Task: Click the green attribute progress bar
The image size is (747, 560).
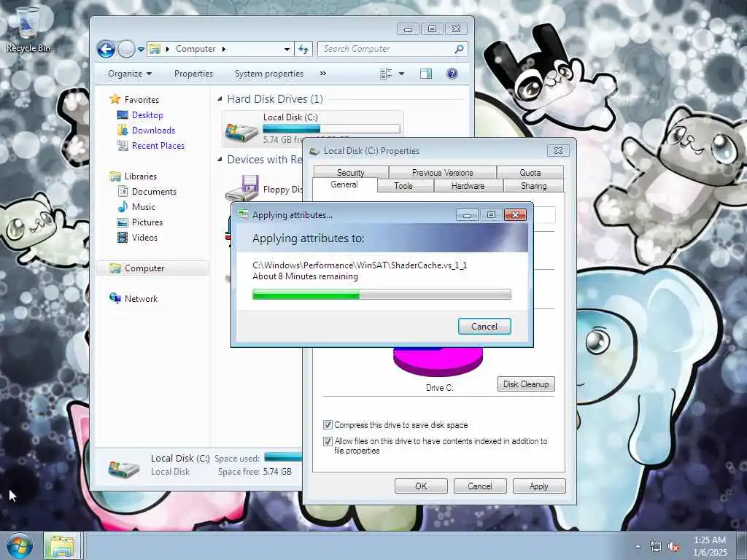Action: click(x=381, y=295)
